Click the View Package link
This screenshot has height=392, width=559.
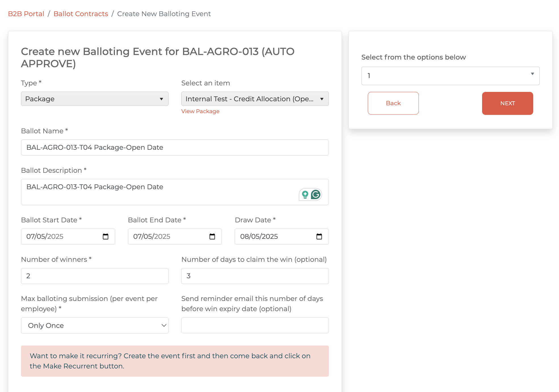200,111
